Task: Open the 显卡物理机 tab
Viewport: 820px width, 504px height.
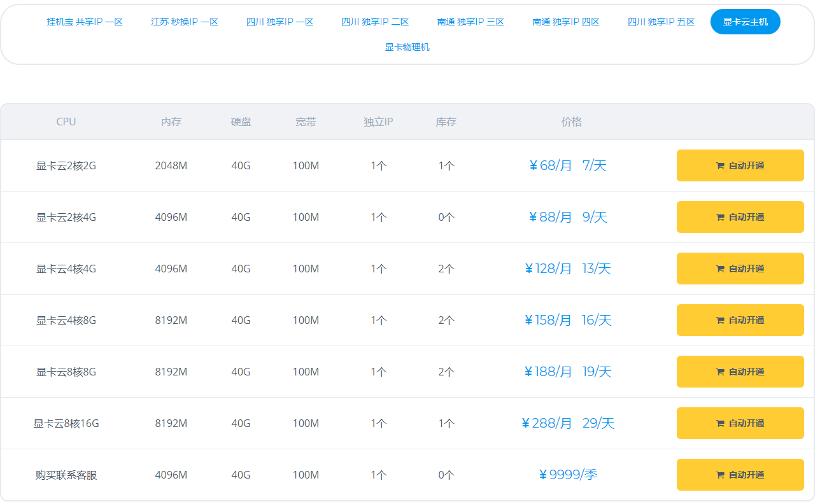Action: tap(407, 47)
